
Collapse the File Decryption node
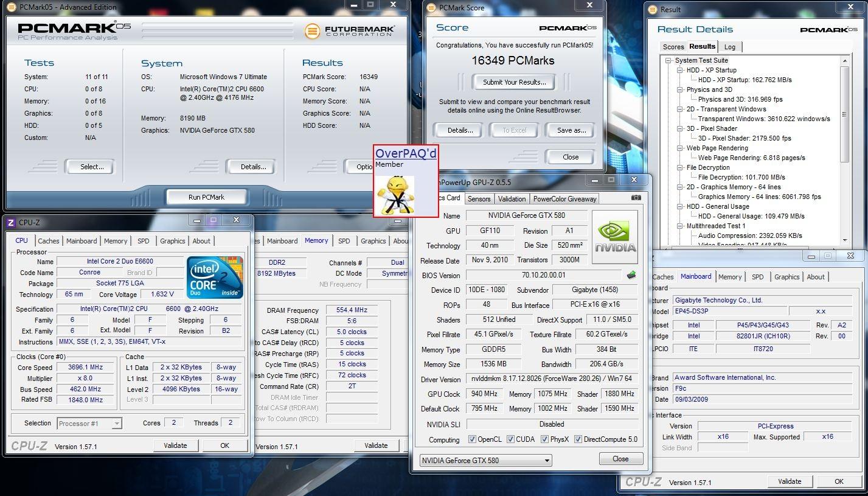pos(680,167)
